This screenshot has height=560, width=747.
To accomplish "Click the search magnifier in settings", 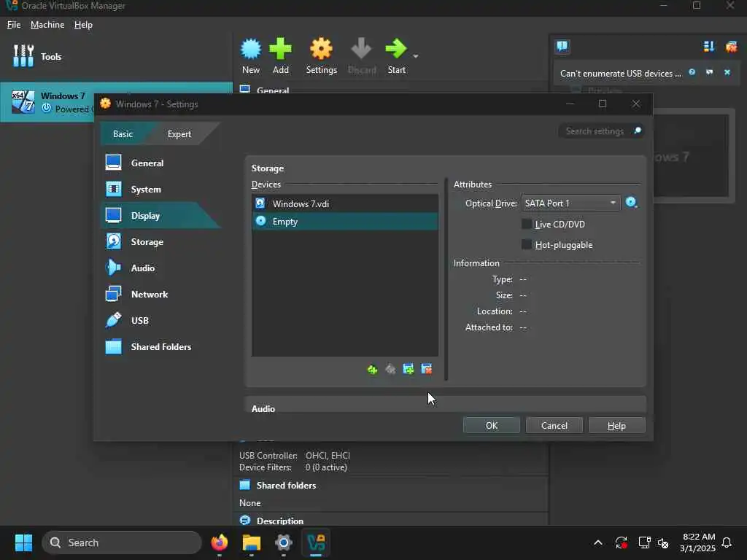I will point(637,131).
